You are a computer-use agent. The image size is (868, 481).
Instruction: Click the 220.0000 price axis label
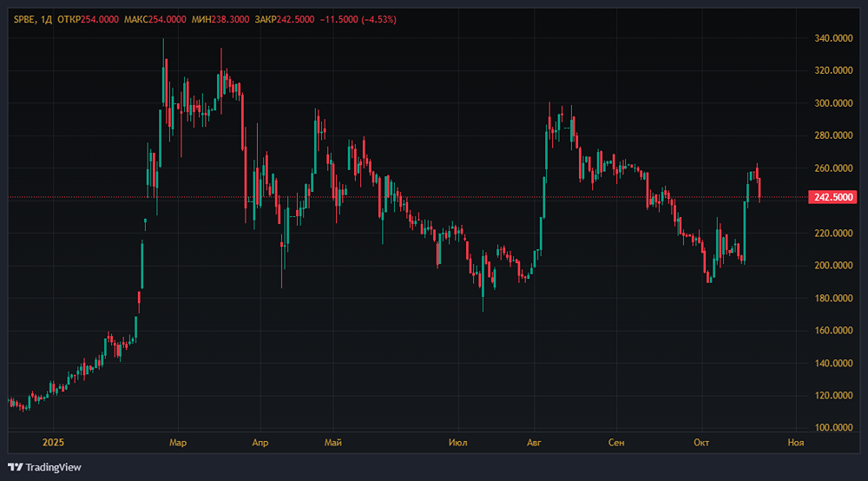tap(833, 233)
